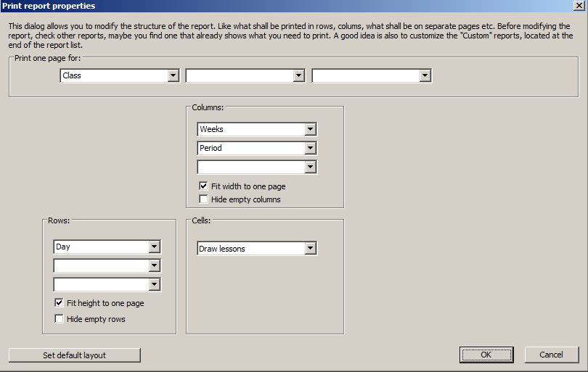This screenshot has width=588, height=372.
Task: Click the dialog description text paragraph
Action: (x=290, y=35)
